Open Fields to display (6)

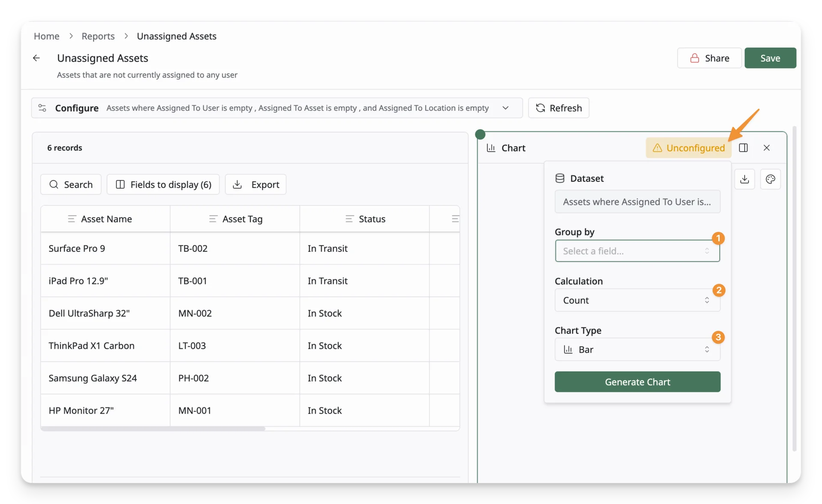pyautogui.click(x=163, y=184)
